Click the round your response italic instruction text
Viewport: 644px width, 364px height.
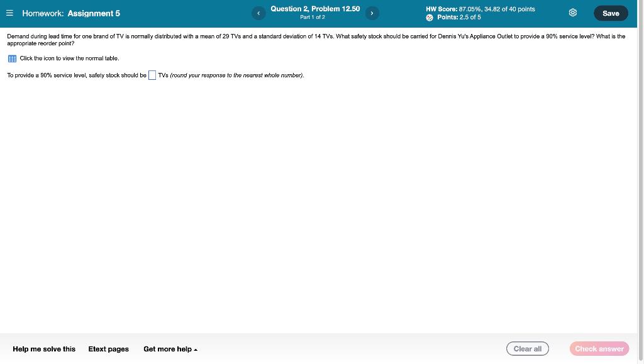click(235, 75)
